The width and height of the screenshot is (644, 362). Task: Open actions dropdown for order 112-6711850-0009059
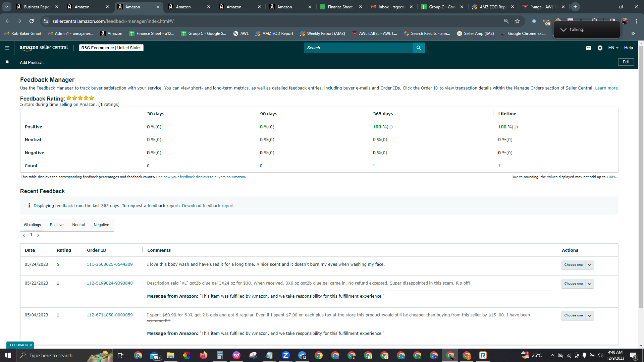[577, 315]
